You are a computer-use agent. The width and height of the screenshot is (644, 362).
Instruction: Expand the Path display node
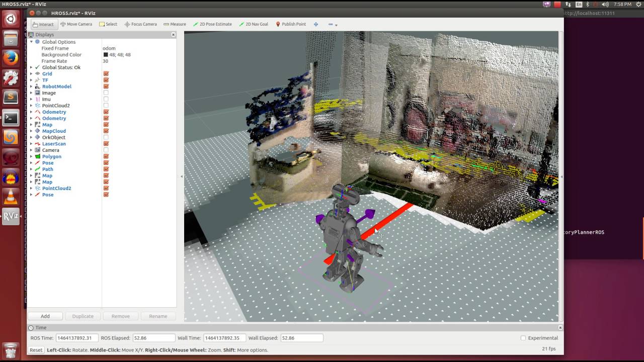coord(31,169)
